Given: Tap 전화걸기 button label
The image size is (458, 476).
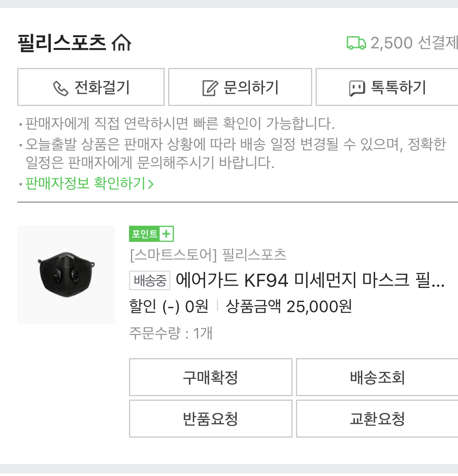Looking at the screenshot, I should click(102, 88).
